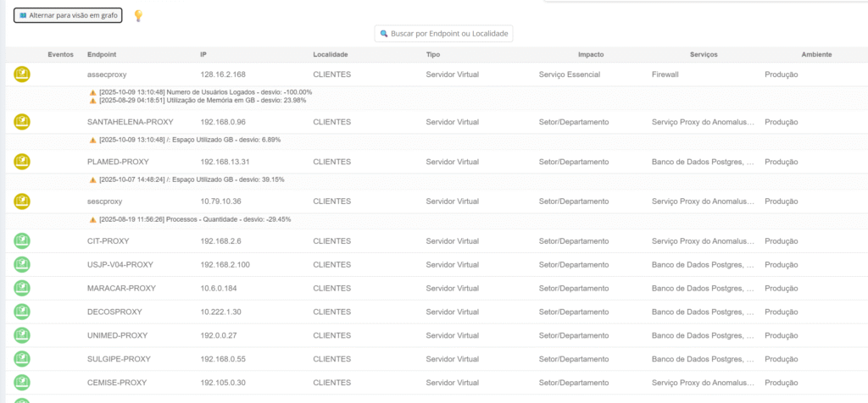The width and height of the screenshot is (868, 403).
Task: Open the UNIMED-PROXY endpoint name
Action: coord(117,335)
